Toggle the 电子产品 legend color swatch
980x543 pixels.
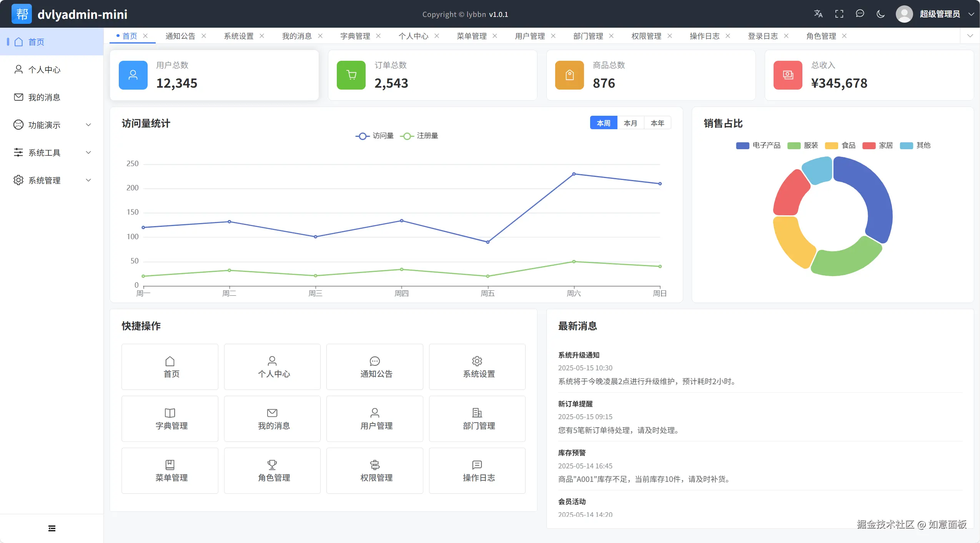coord(742,145)
